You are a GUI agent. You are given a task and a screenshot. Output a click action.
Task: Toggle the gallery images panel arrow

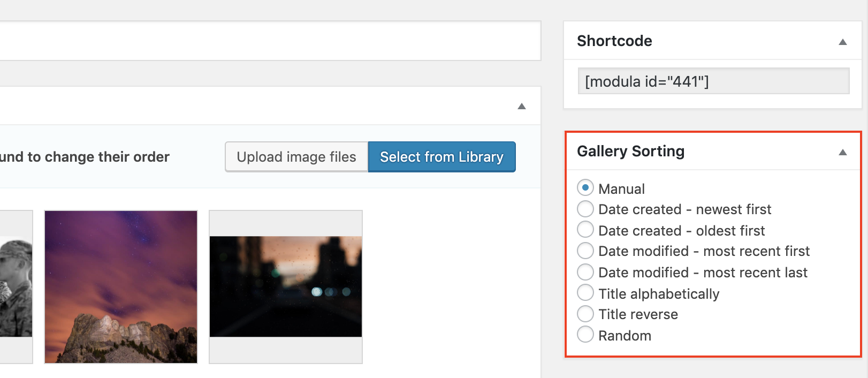(x=522, y=106)
